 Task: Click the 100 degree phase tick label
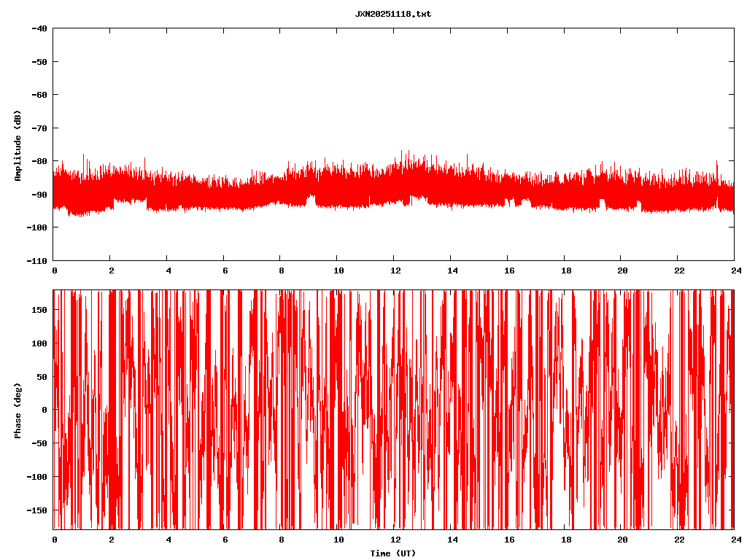39,343
